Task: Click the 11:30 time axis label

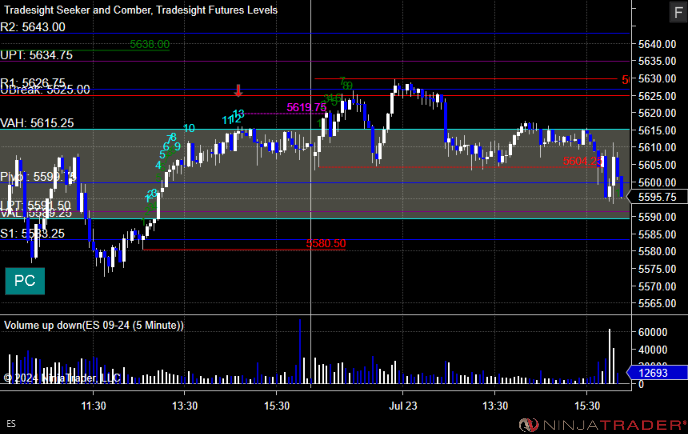Action: (93, 406)
